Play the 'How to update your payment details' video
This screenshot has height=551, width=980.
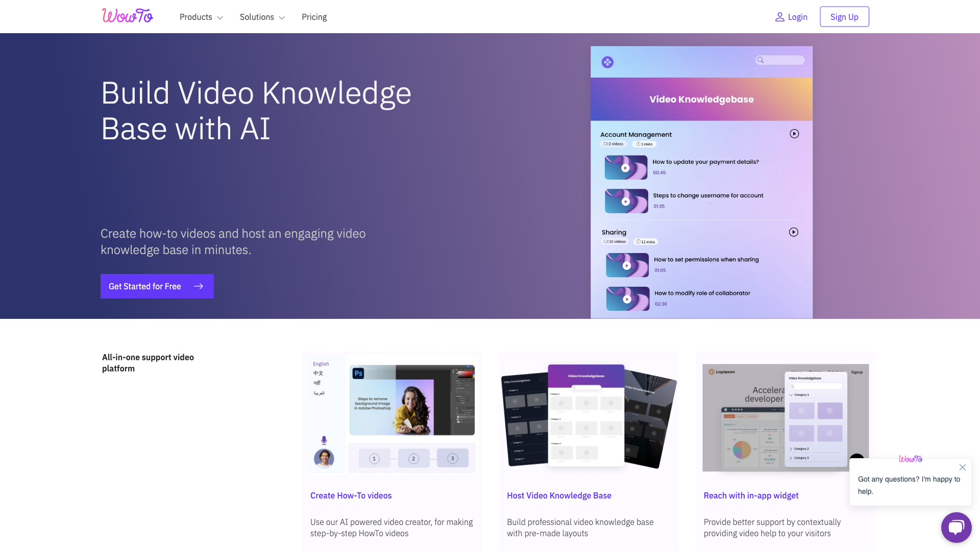pyautogui.click(x=626, y=167)
